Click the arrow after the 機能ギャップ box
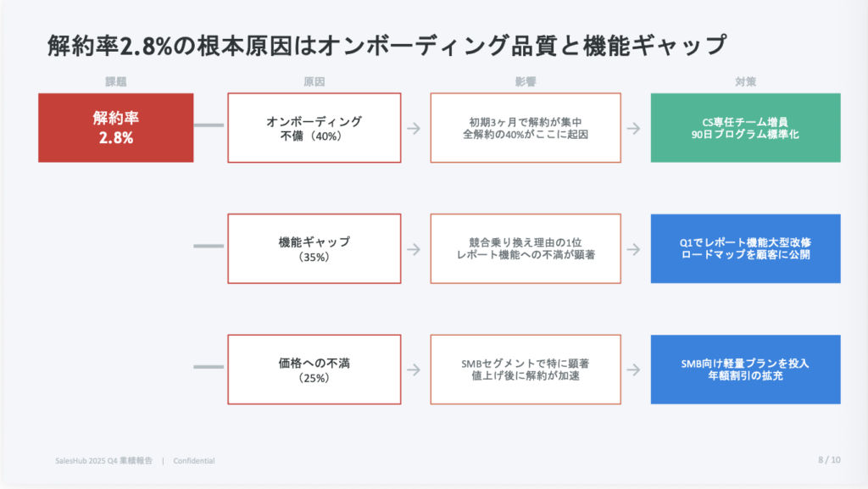 click(414, 249)
